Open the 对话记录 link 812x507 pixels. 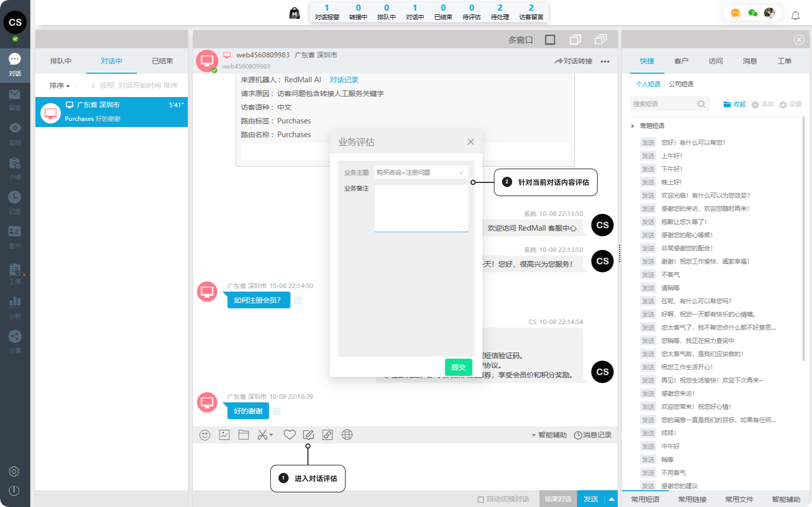click(343, 80)
